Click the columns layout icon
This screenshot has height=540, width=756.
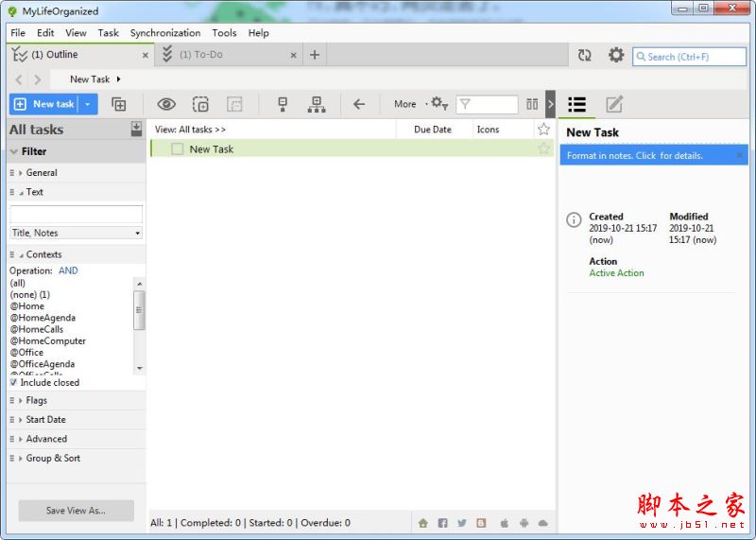pos(532,104)
